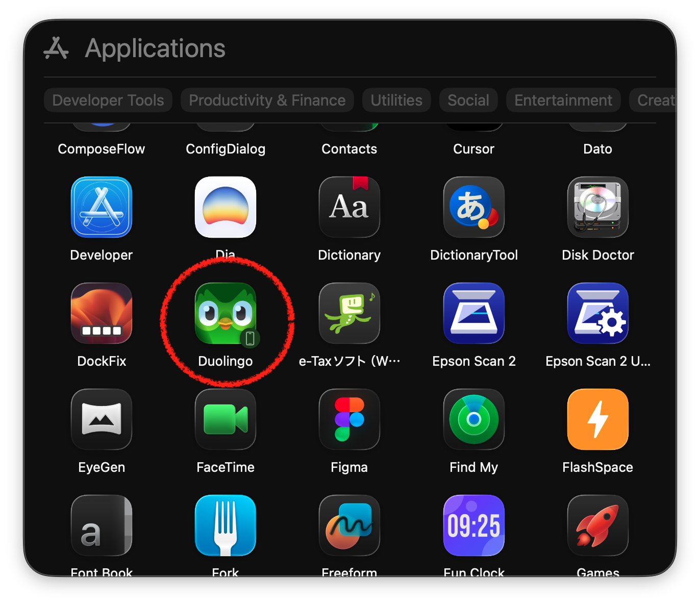
Task: Launch the Duolingo owl icon
Action: 226,313
